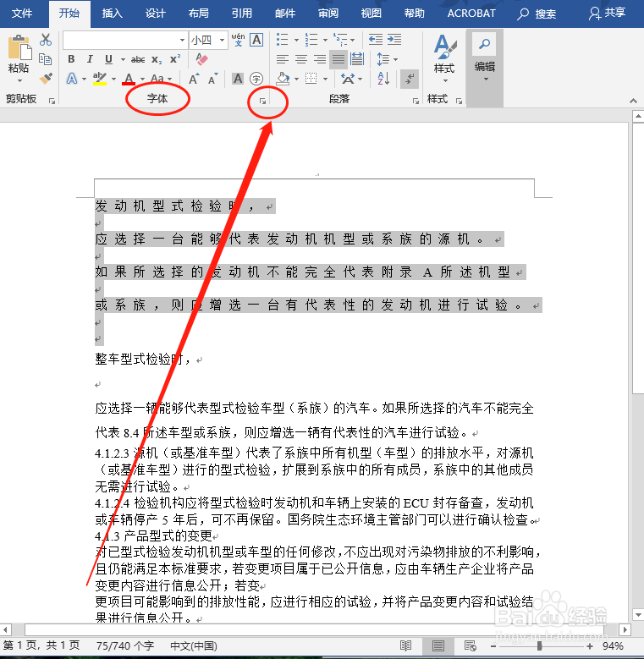Open Font dialog launcher
Screen dimensions: 644x659
262,101
